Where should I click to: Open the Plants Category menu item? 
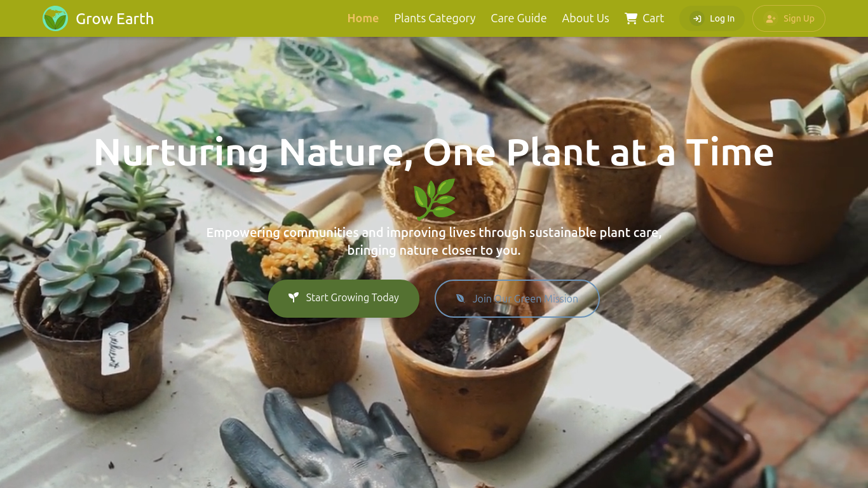[435, 18]
